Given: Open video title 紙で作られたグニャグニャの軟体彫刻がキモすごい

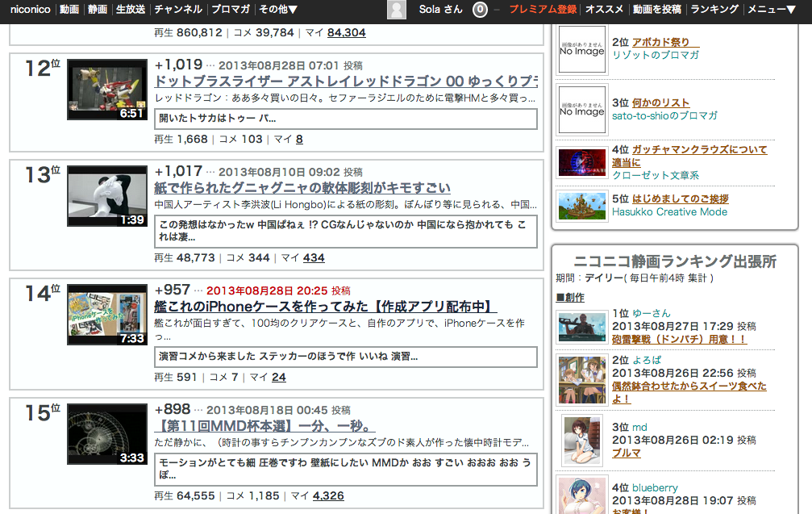Looking at the screenshot, I should [302, 188].
